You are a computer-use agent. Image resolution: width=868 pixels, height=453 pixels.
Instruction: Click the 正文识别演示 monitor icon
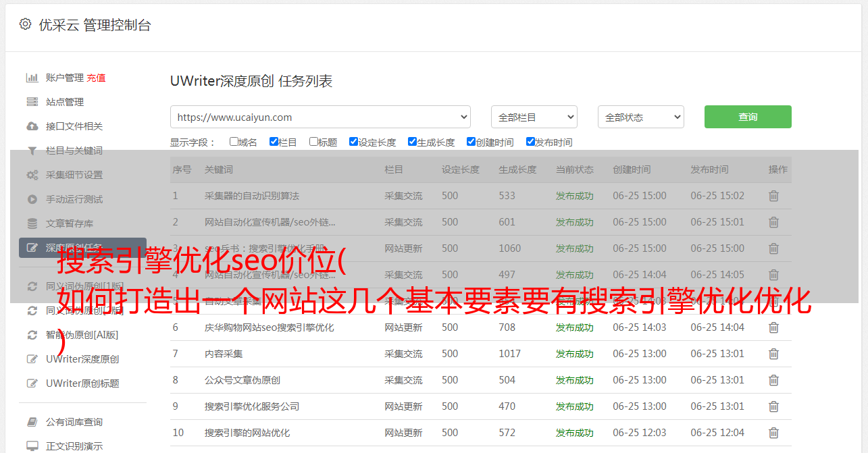tap(32, 446)
